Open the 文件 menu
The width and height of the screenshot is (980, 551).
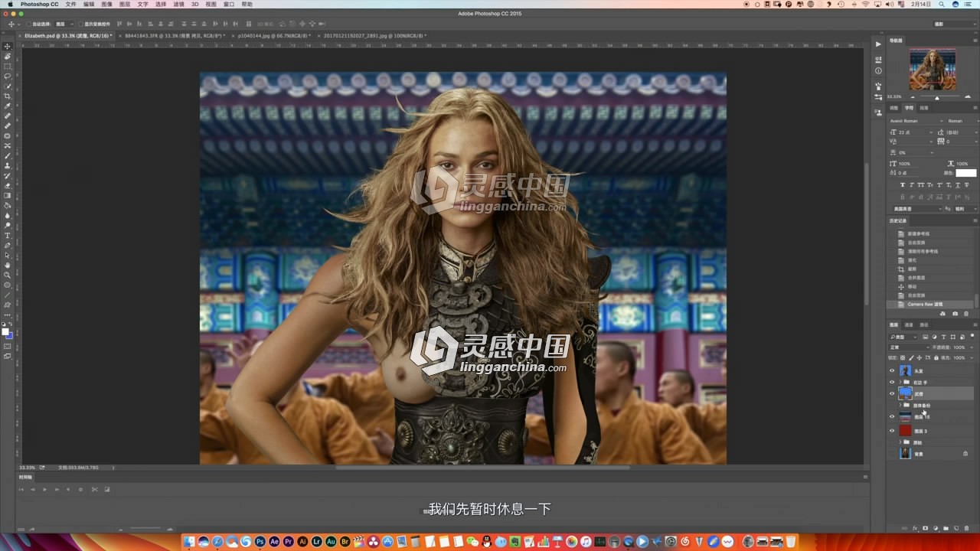[x=70, y=4]
